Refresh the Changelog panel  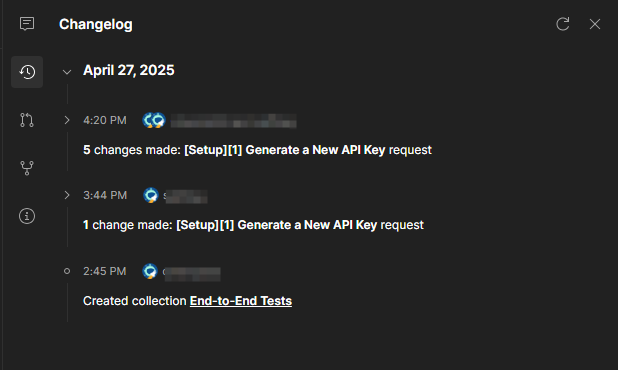(x=563, y=24)
